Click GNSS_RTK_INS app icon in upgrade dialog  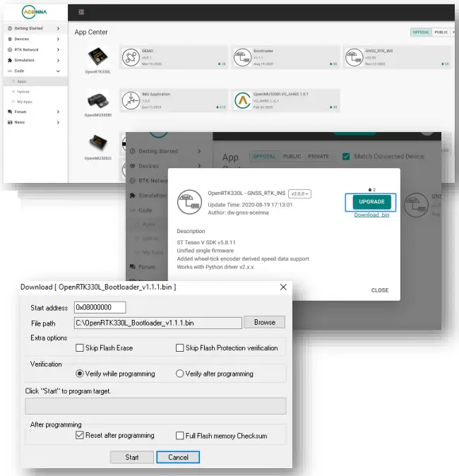coord(190,202)
